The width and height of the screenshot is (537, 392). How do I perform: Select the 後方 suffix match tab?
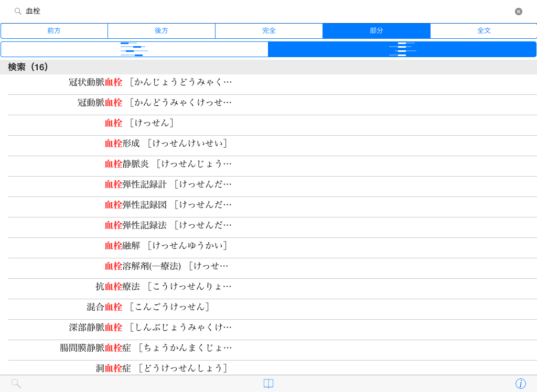pos(162,31)
